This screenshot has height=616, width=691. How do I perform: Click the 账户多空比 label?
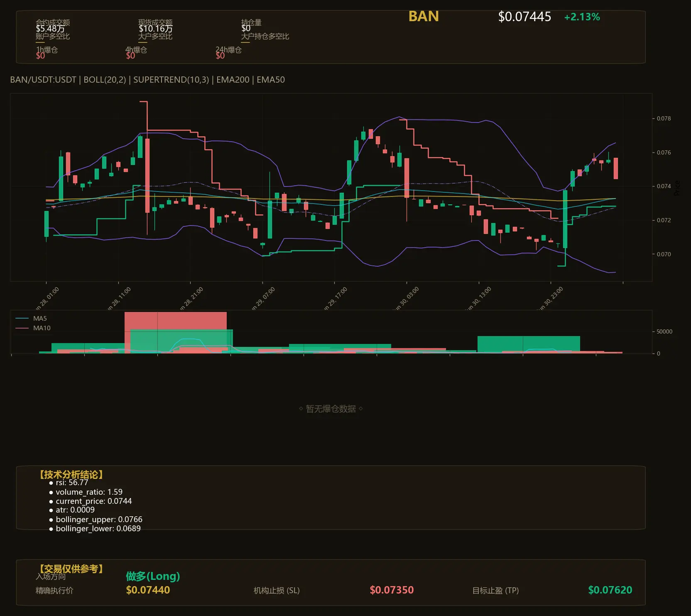tap(53, 36)
